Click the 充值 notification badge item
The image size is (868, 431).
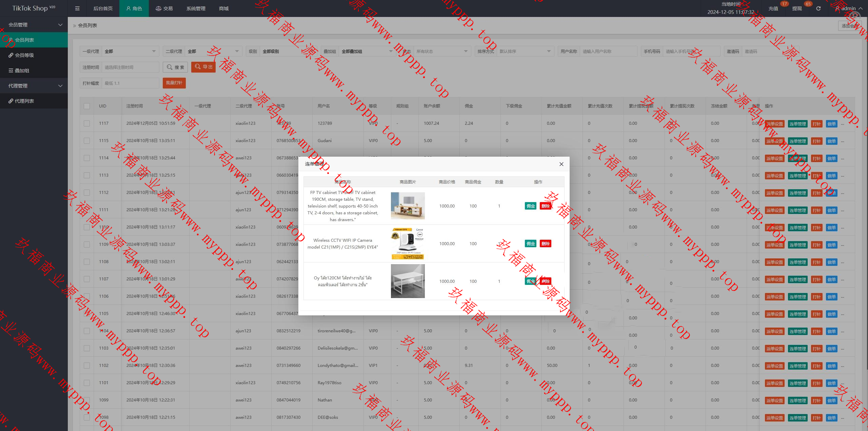773,8
